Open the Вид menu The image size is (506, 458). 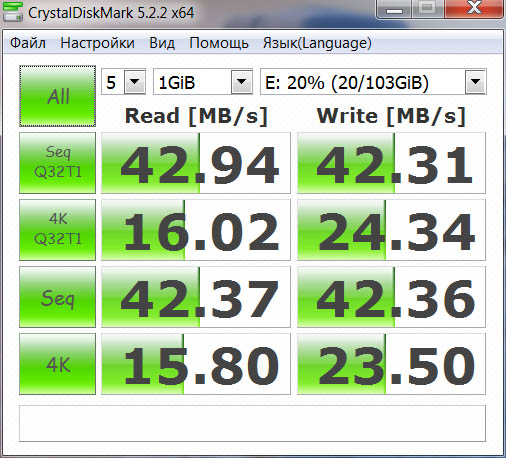pos(162,43)
